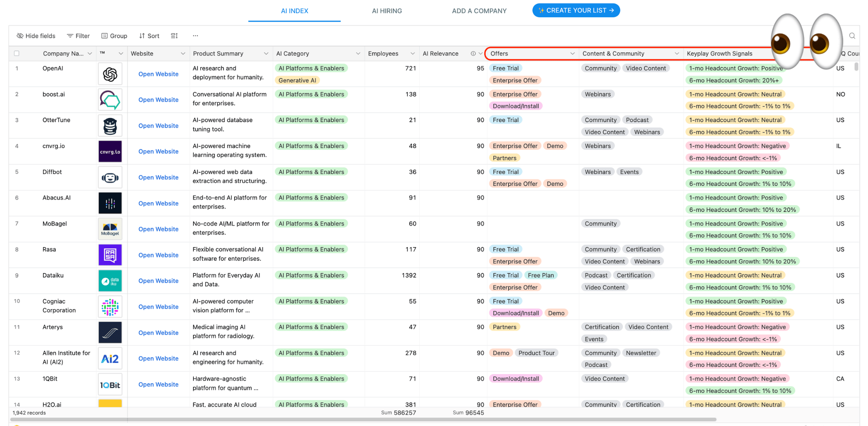Click the 1QBit logo thumbnail
868x426 pixels.
pyautogui.click(x=110, y=385)
